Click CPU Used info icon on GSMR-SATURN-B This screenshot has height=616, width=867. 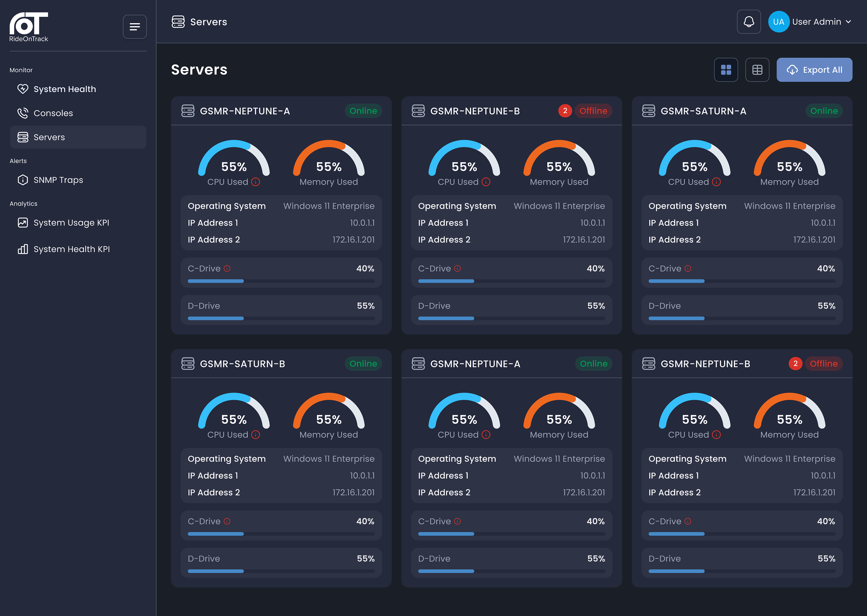tap(256, 435)
